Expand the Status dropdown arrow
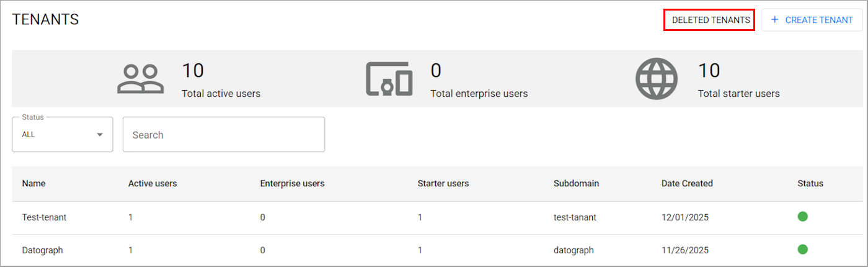The height and width of the screenshot is (267, 868). pos(100,135)
